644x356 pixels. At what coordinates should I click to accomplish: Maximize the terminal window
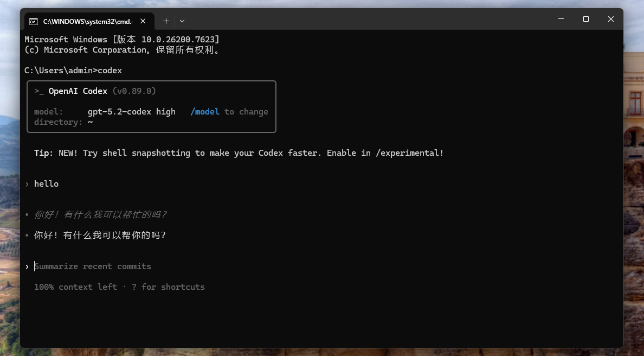tap(585, 19)
